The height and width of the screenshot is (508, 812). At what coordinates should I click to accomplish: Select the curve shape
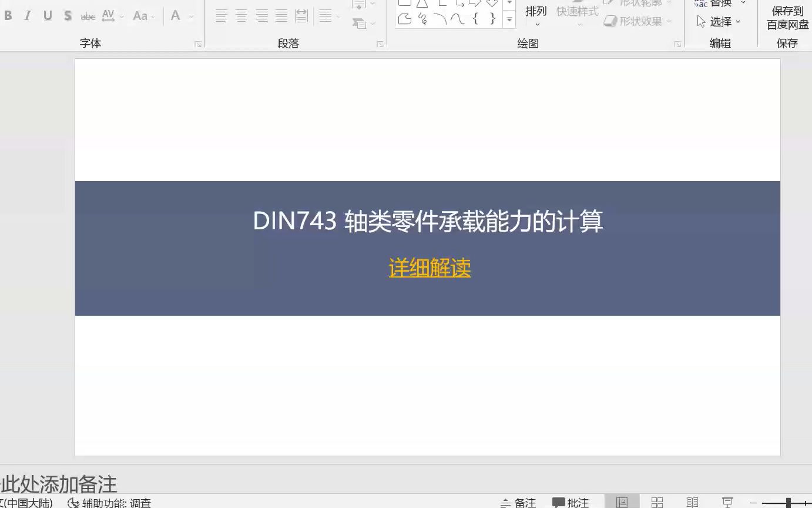457,19
